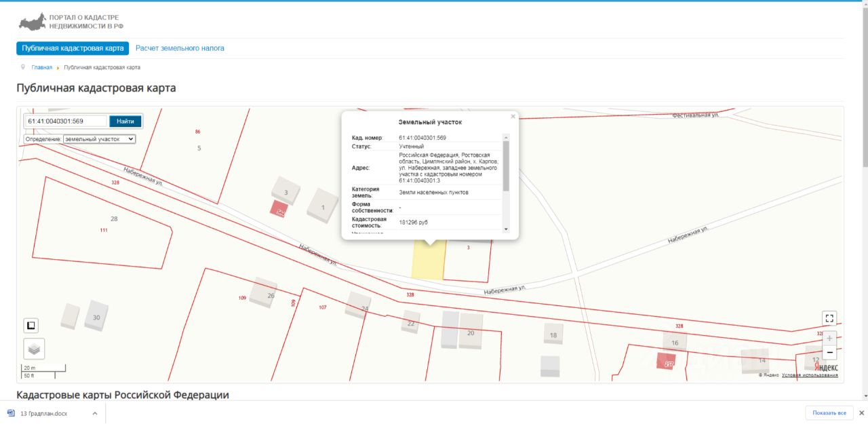
Task: Click the map scale bar 20 m
Action: pos(44,368)
